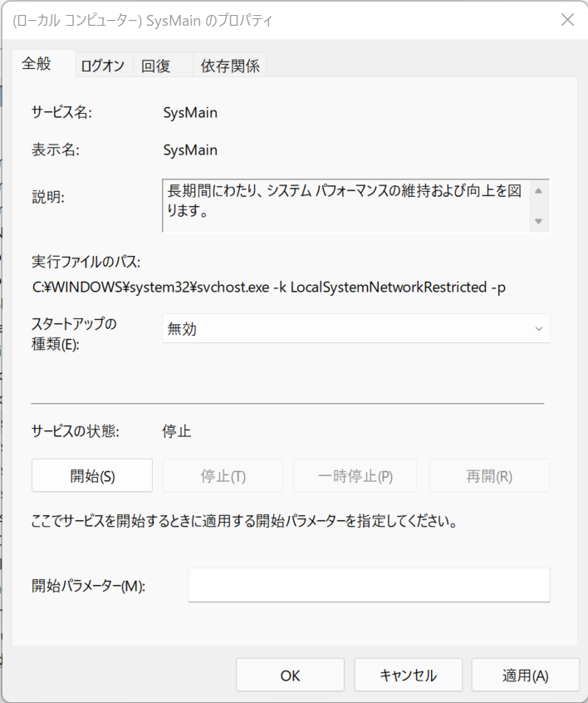Image resolution: width=588 pixels, height=703 pixels.
Task: Click the 再開(R) button
Action: click(489, 475)
